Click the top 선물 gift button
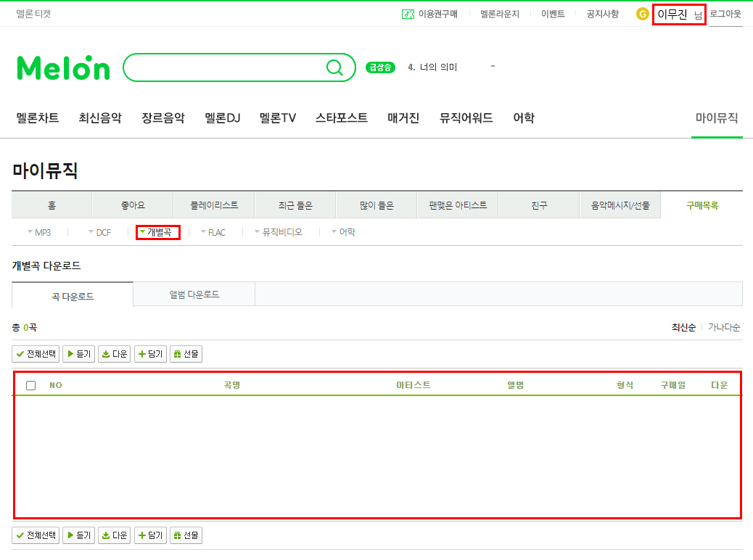 click(186, 354)
